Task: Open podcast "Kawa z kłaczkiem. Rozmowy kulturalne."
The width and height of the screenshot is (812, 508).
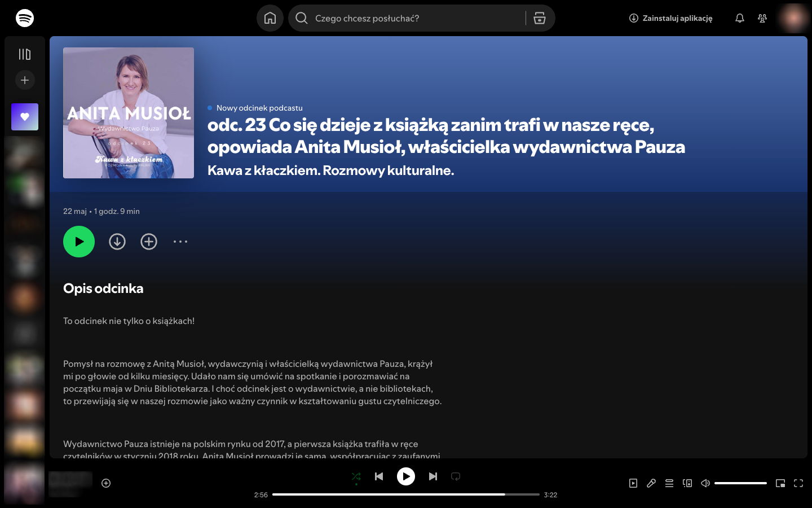Action: tap(330, 170)
